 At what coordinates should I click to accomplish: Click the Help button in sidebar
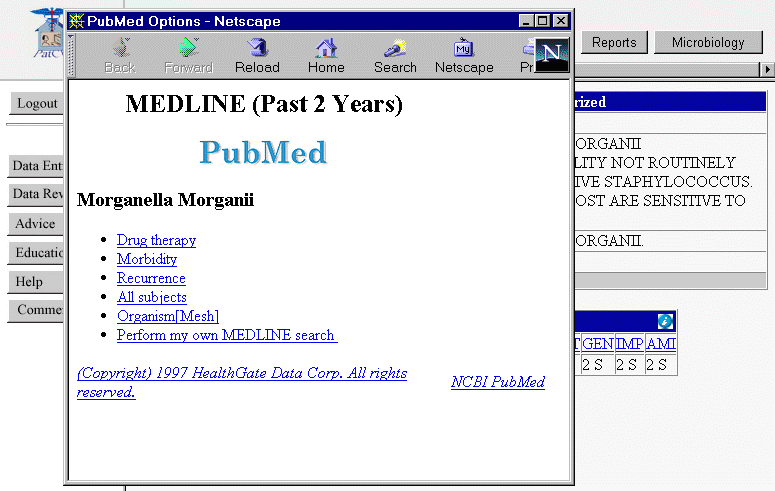[35, 282]
